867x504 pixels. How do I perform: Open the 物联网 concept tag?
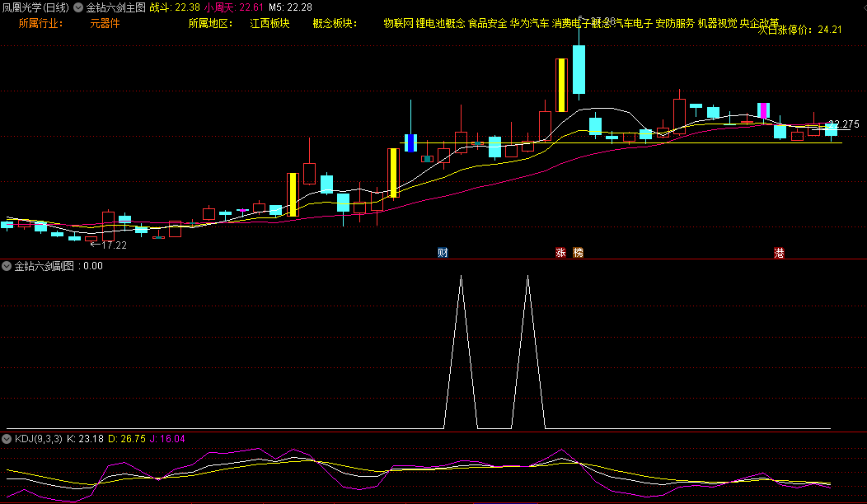tap(399, 24)
